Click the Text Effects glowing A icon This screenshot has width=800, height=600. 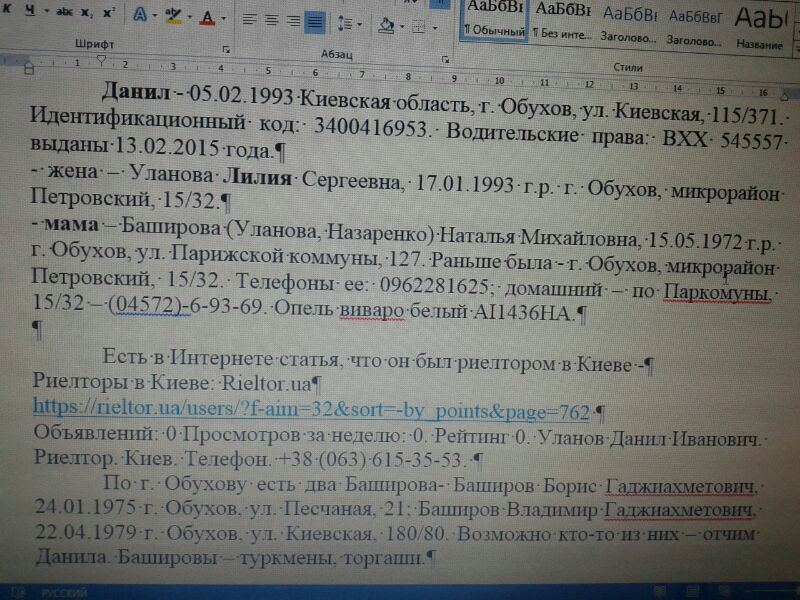(x=139, y=15)
